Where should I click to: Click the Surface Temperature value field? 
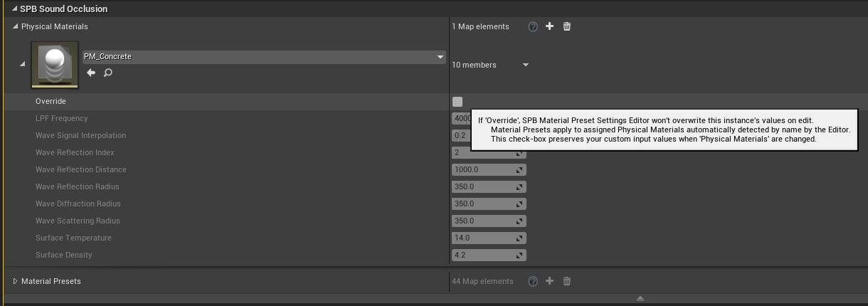(x=484, y=238)
